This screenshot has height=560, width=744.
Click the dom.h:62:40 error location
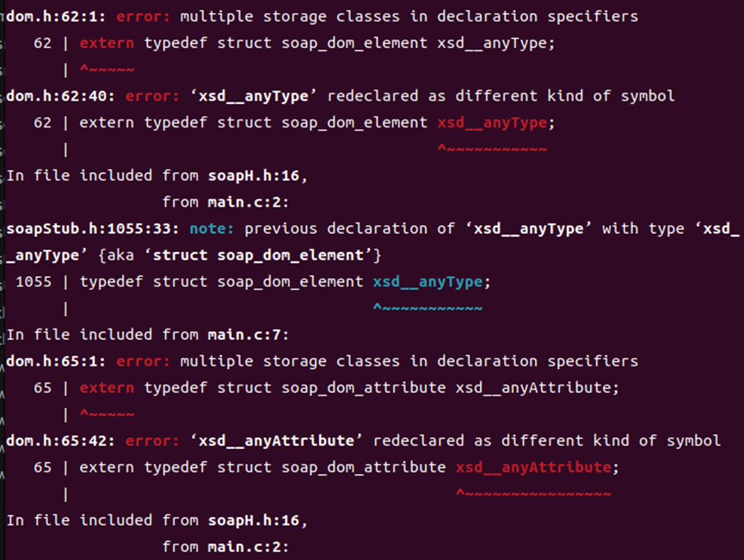coord(60,96)
